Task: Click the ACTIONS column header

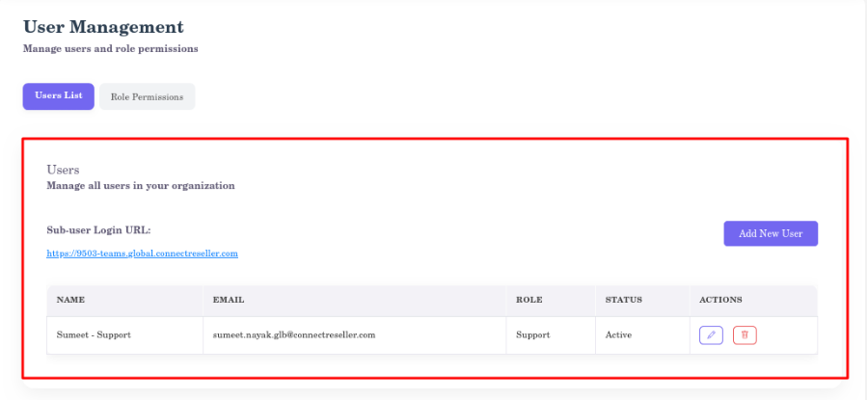Action: (720, 300)
